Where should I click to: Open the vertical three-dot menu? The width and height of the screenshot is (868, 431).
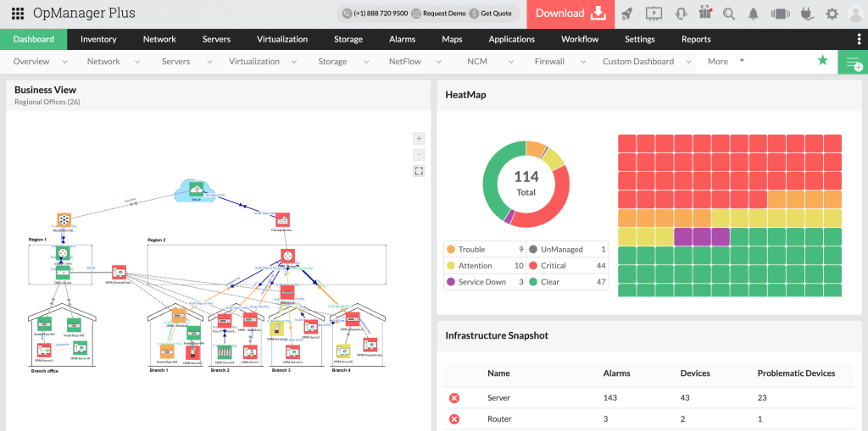[x=860, y=39]
